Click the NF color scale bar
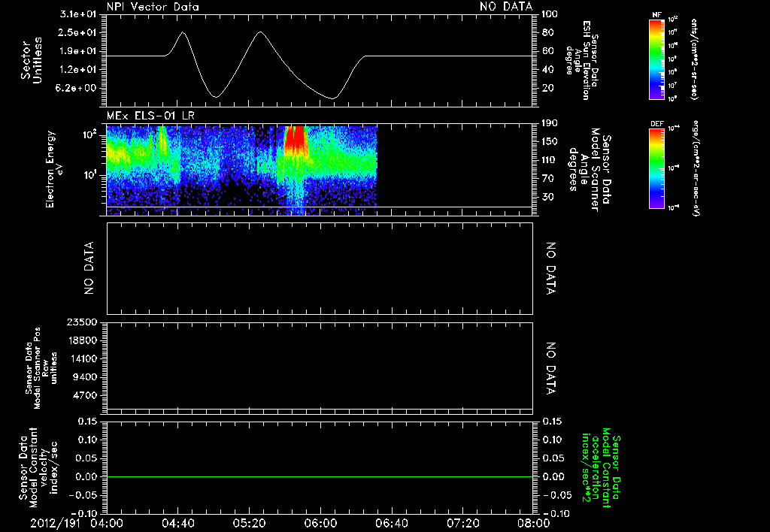This screenshot has height=532, width=770. (656, 59)
